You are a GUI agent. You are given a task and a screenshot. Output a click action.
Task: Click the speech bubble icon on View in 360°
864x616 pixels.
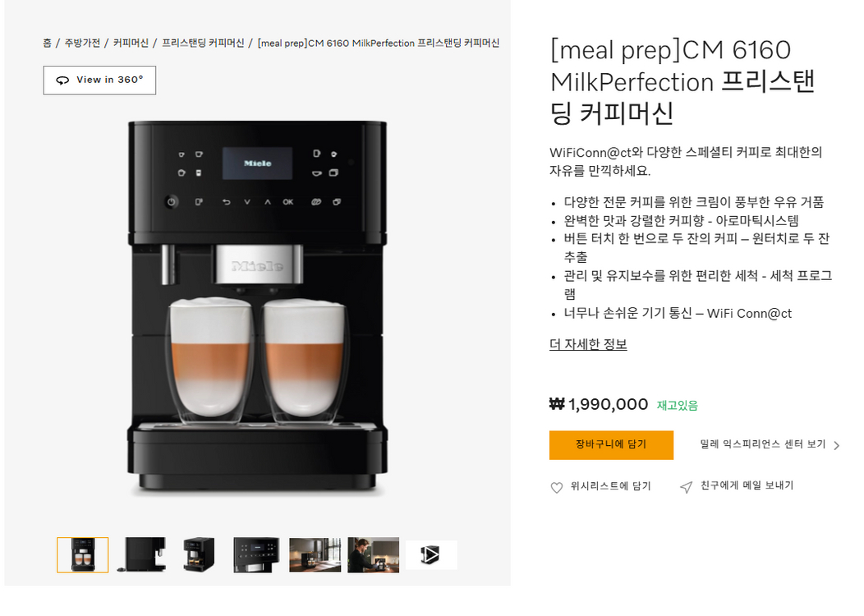click(62, 80)
